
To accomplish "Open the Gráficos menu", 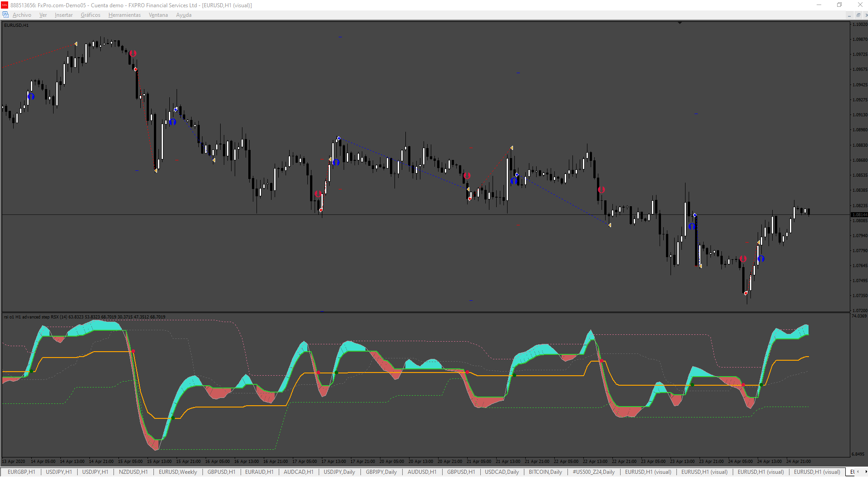I will tap(90, 15).
